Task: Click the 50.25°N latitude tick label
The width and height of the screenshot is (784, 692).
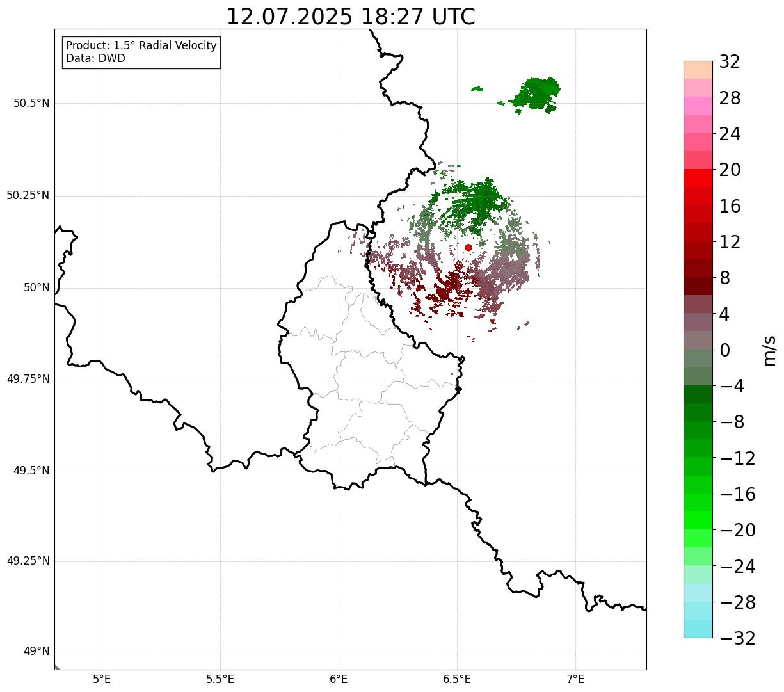Action: [28, 195]
